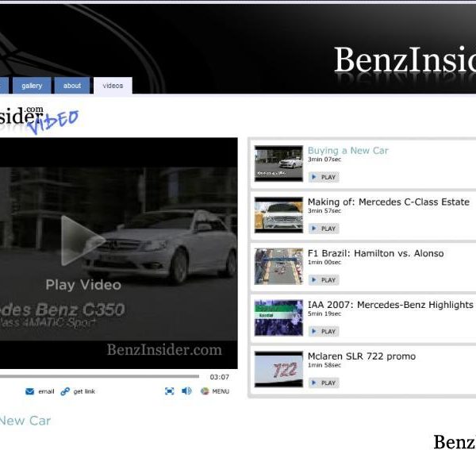The image size is (476, 450).
Task: Click the MENU label on the player
Action: click(221, 391)
